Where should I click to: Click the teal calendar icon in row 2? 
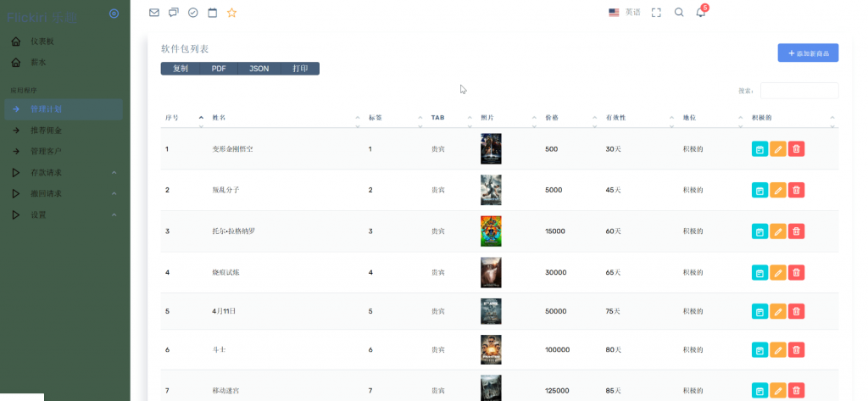pos(760,190)
